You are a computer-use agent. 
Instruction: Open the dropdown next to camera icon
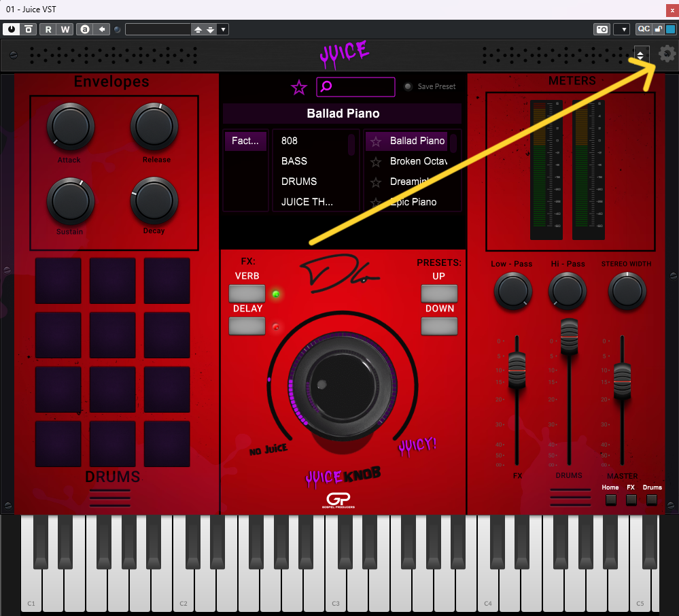(622, 29)
